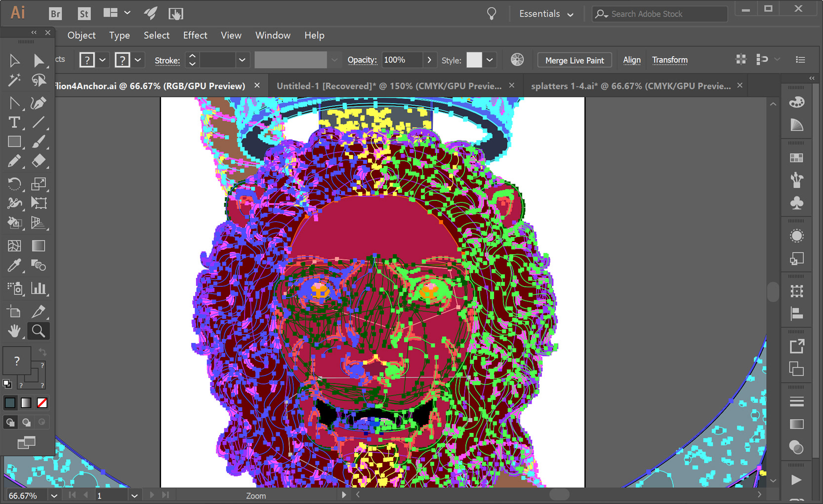
Task: Open the zoom level dropdown
Action: [54, 496]
